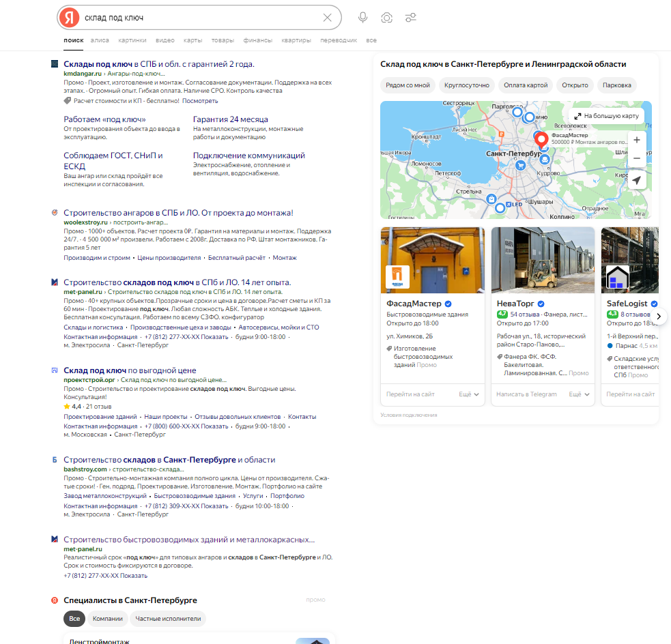Screen dimensions: 671x644
Task: Open 'Строительство быстровозводимых зданий' result
Action: tap(189, 540)
